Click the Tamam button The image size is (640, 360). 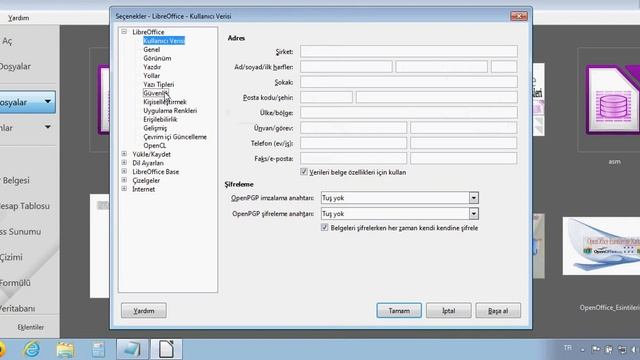(x=399, y=311)
